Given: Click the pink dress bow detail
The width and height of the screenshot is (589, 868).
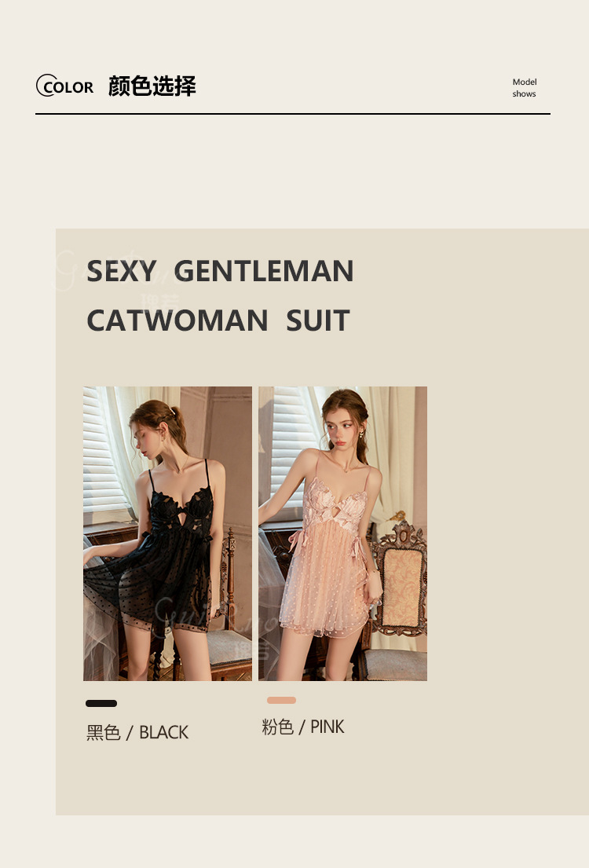Looking at the screenshot, I should pos(297,540).
